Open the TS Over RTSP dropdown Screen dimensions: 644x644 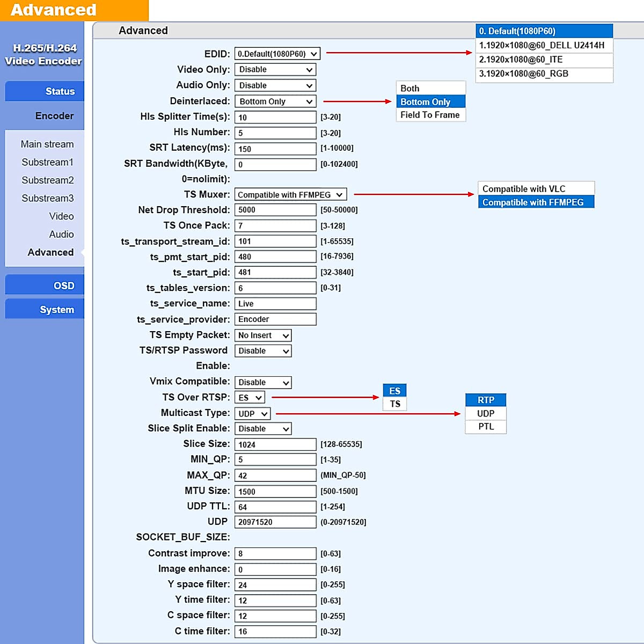click(250, 398)
